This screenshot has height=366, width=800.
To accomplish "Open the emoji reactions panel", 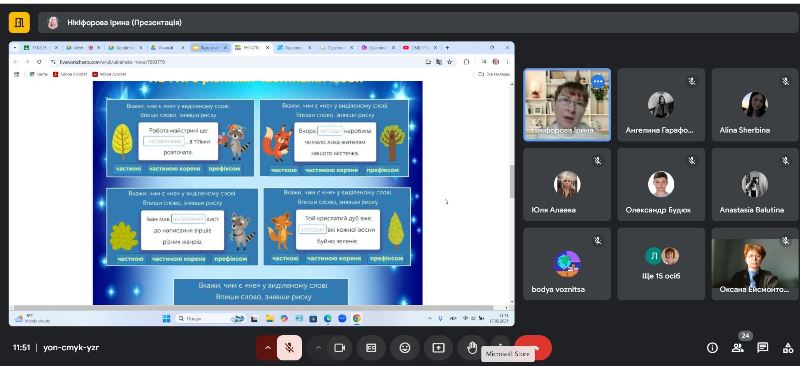I will point(405,348).
